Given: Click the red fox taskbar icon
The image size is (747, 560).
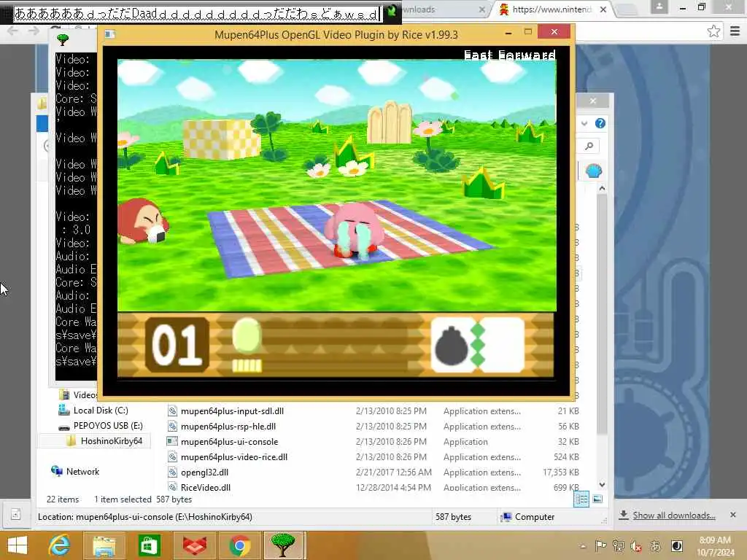Looking at the screenshot, I should (195, 545).
